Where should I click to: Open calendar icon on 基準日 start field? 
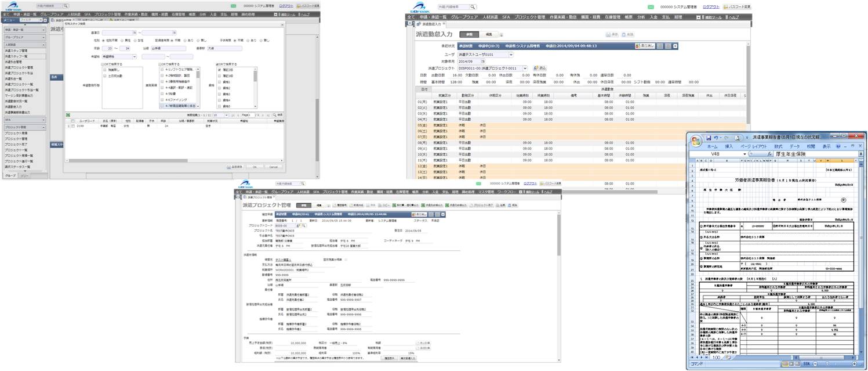click(134, 33)
